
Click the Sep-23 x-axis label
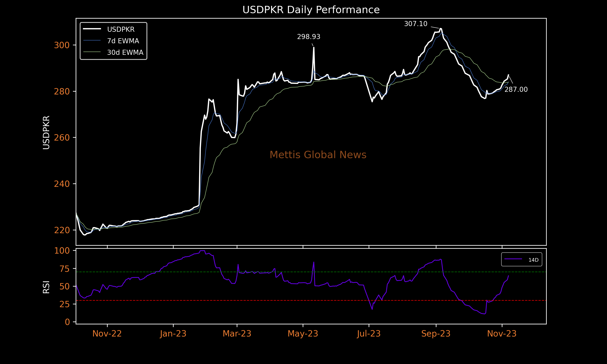coord(436,334)
